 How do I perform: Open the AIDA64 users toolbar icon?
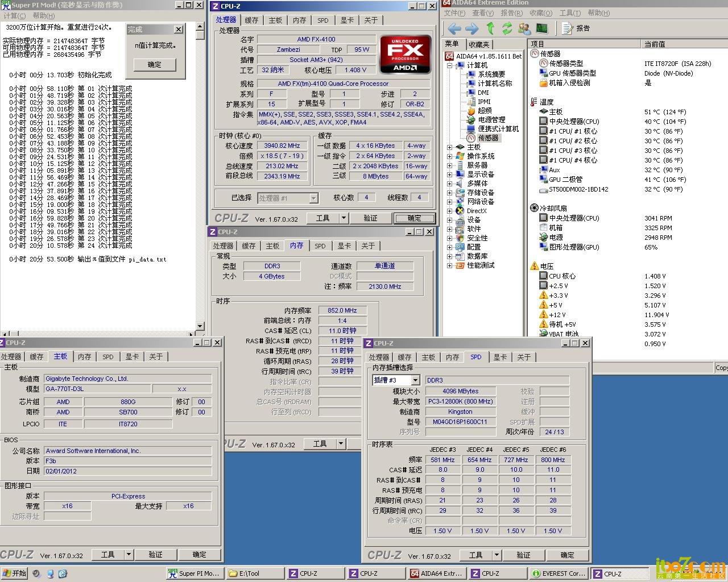click(524, 28)
